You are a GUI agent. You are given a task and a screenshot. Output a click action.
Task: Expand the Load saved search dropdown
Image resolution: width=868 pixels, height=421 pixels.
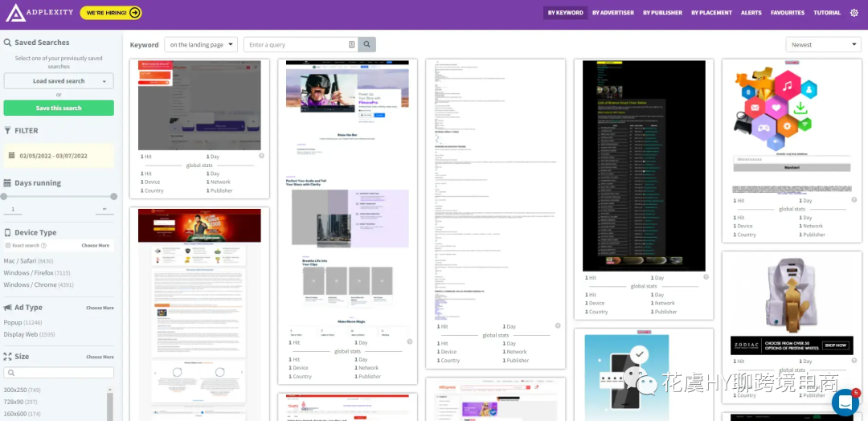point(59,81)
